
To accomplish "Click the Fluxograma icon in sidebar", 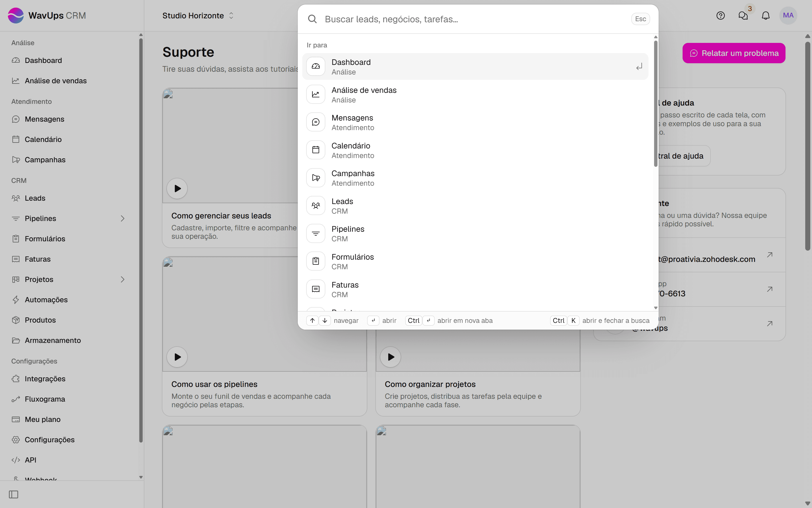I will click(x=16, y=399).
